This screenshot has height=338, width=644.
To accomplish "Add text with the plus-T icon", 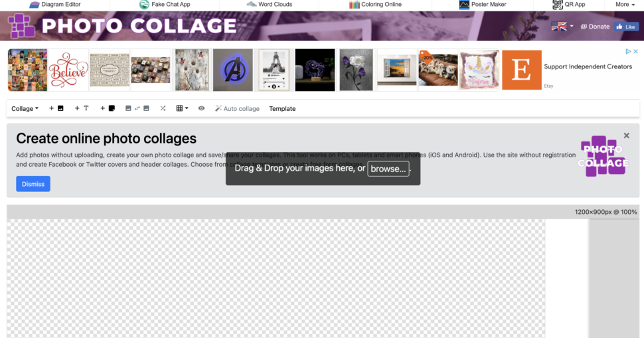I will point(81,108).
